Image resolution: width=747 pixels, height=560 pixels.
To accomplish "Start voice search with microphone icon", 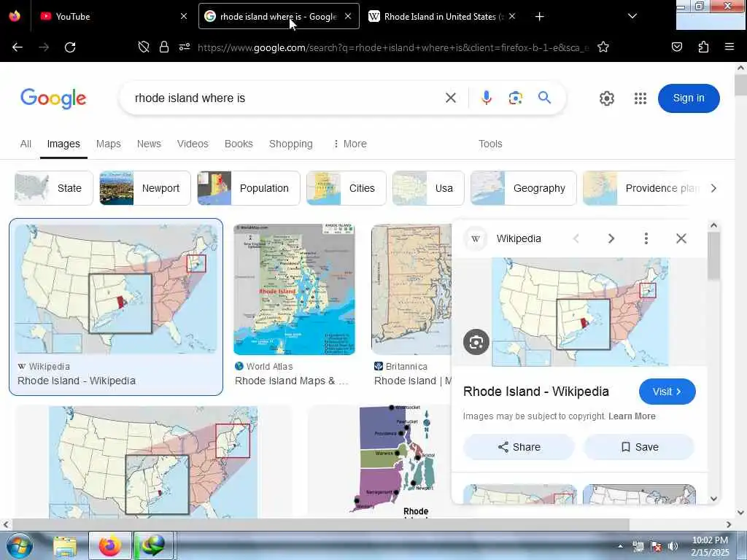I will point(487,98).
